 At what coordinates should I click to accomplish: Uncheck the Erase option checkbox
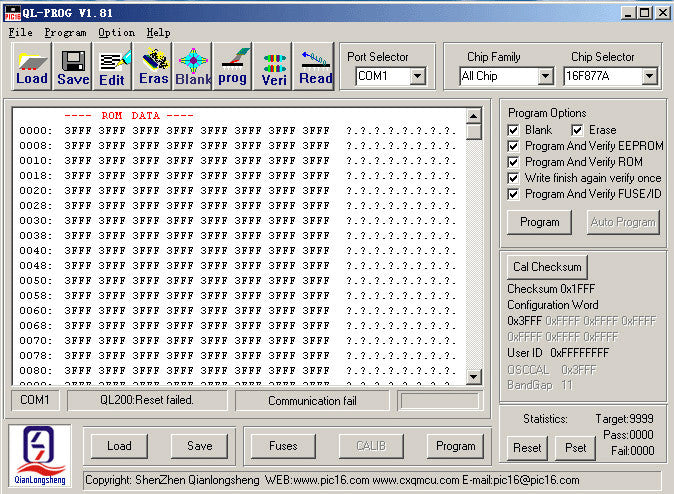coord(579,130)
